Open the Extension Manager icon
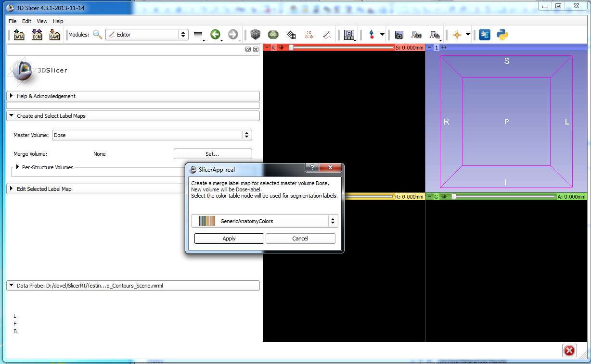Screen dimensions: 591x364 tap(485, 35)
